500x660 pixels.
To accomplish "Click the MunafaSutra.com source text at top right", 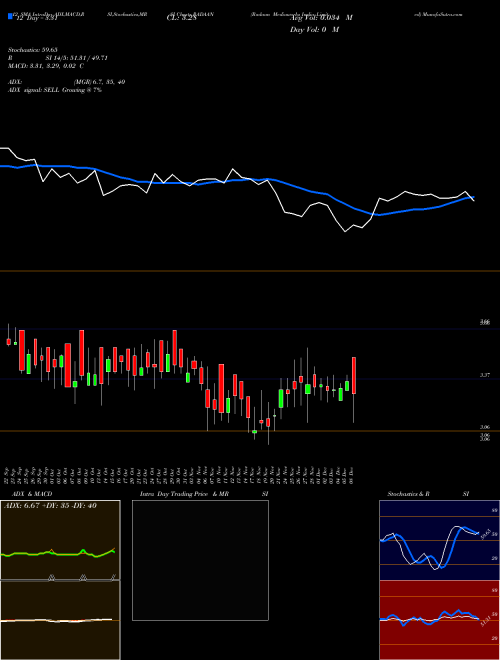I will [x=438, y=14].
